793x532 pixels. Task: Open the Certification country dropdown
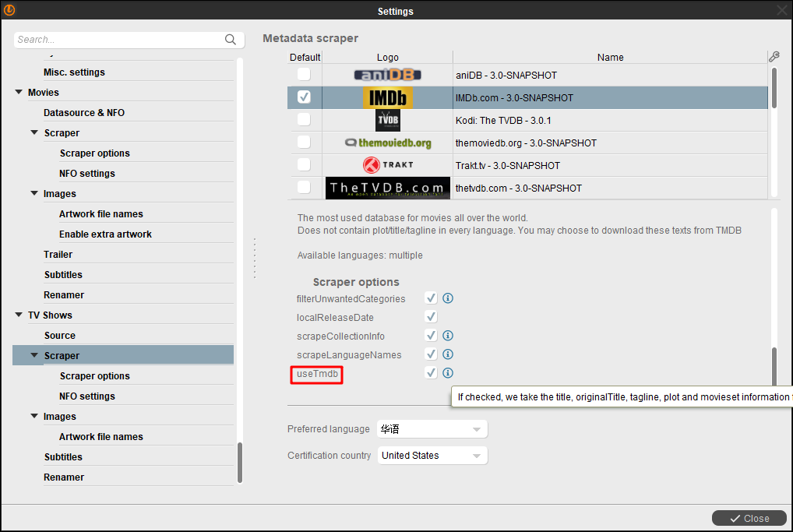[x=432, y=456]
